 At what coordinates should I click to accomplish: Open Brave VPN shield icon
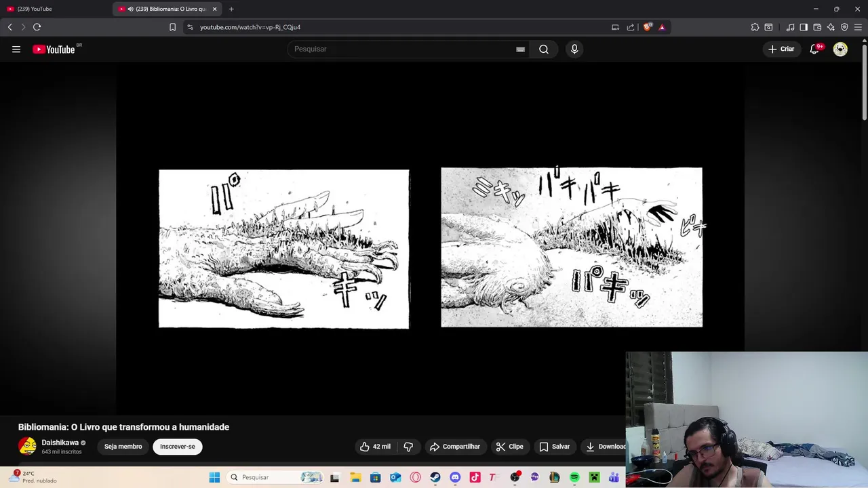844,27
